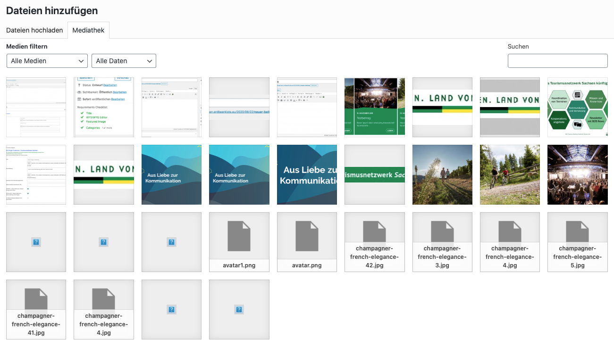
Task: Choose the LAND VON thumbnail with gray bars
Action: (510, 108)
